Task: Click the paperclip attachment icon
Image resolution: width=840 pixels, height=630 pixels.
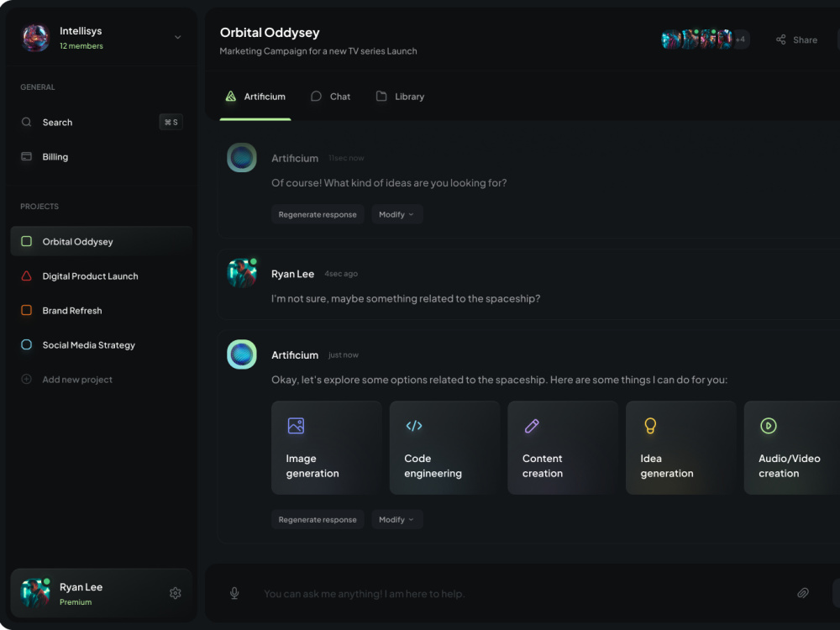Action: (802, 593)
